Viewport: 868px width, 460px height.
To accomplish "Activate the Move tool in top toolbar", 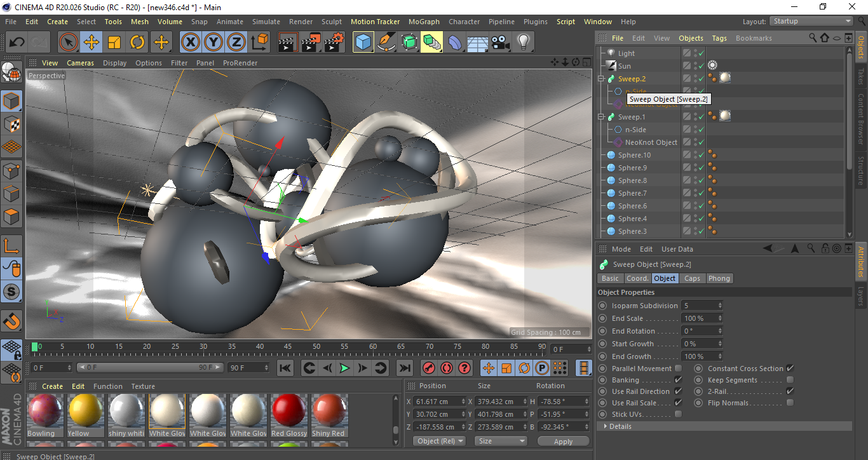I will [x=92, y=43].
